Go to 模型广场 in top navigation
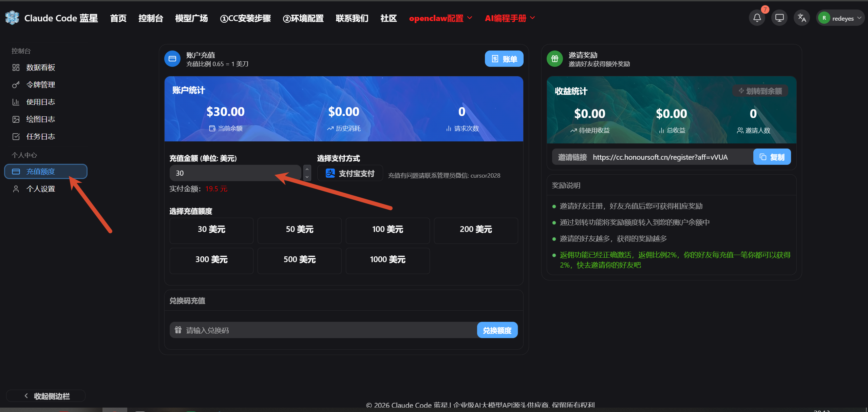Image resolution: width=868 pixels, height=412 pixels. [x=191, y=18]
